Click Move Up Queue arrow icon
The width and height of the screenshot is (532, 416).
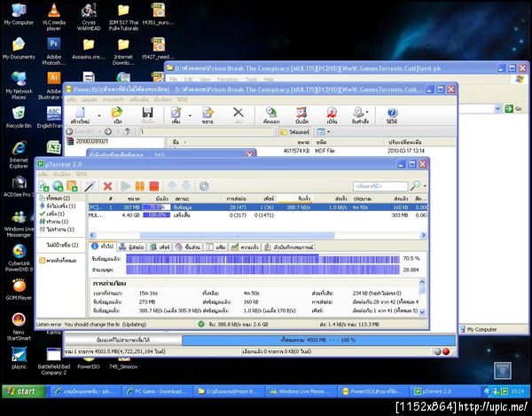(172, 186)
